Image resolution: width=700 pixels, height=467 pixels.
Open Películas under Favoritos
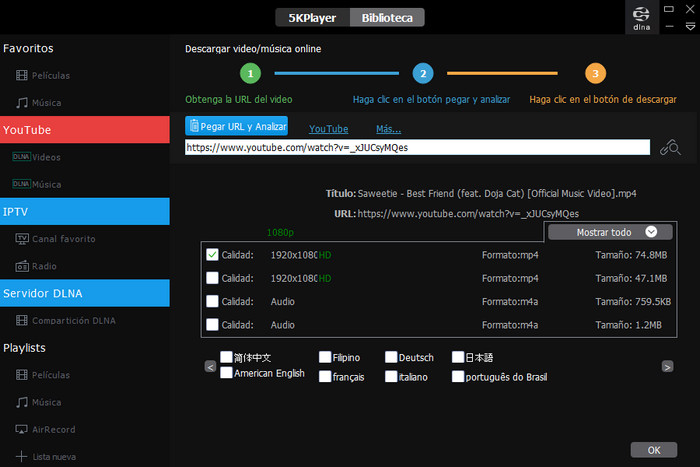(43, 75)
